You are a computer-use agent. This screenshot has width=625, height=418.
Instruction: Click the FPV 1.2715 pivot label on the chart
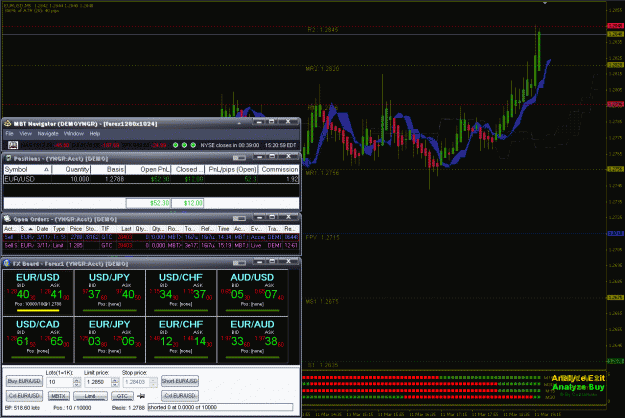coord(322,237)
